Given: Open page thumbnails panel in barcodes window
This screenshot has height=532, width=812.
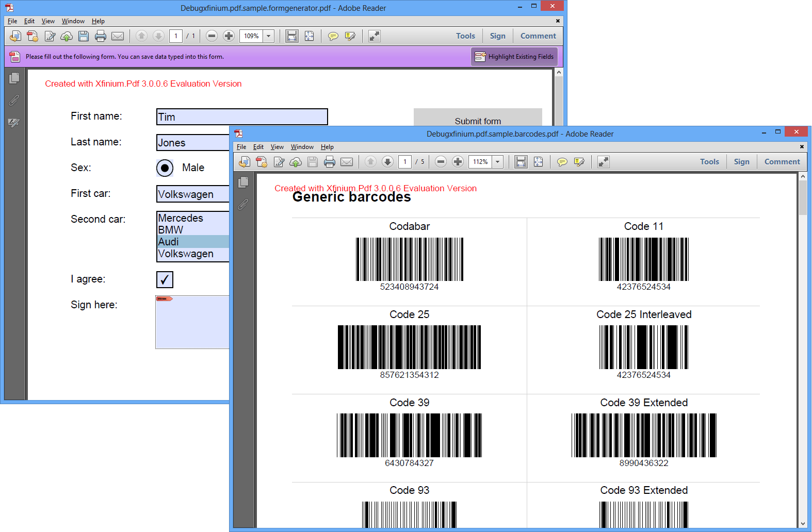Looking at the screenshot, I should 243,182.
